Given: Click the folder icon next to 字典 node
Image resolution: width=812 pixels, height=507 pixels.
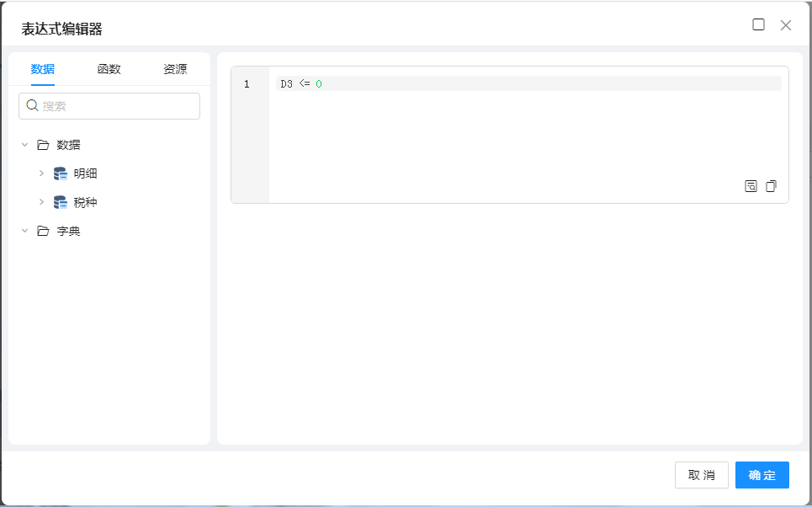Looking at the screenshot, I should [x=43, y=231].
